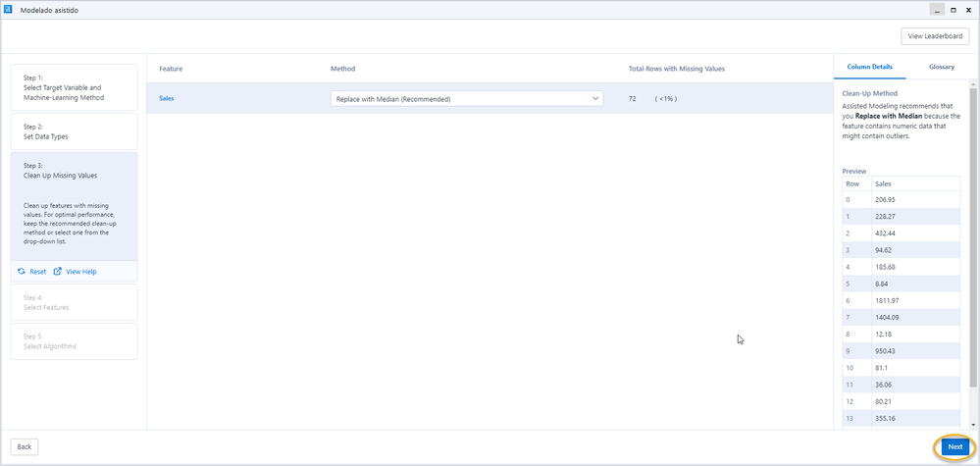Select the Sales feature link
Viewport: 980px width, 466px height.
coord(166,99)
